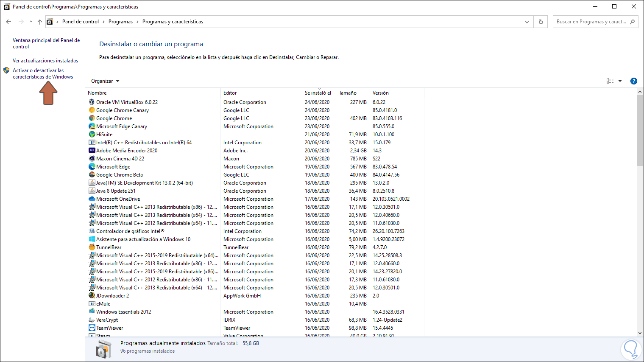Viewport: 644px width, 362px height.
Task: Click the VeraCrypt program icon
Action: tap(92, 320)
